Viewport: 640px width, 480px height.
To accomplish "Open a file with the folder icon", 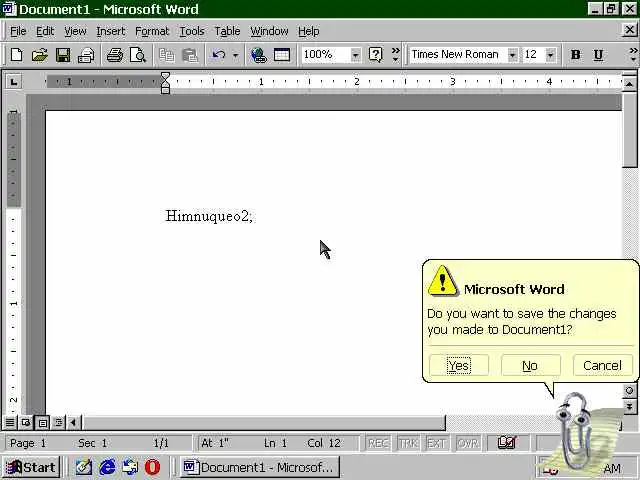I will pyautogui.click(x=40, y=55).
